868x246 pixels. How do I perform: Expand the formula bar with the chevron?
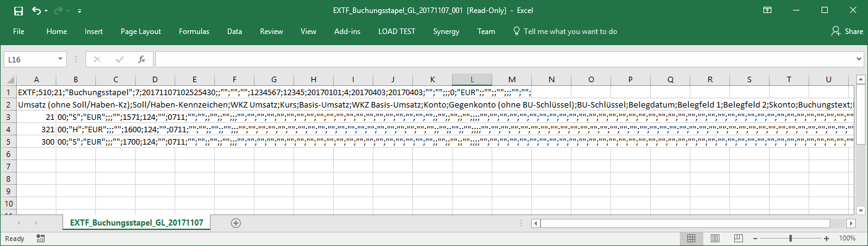(859, 59)
